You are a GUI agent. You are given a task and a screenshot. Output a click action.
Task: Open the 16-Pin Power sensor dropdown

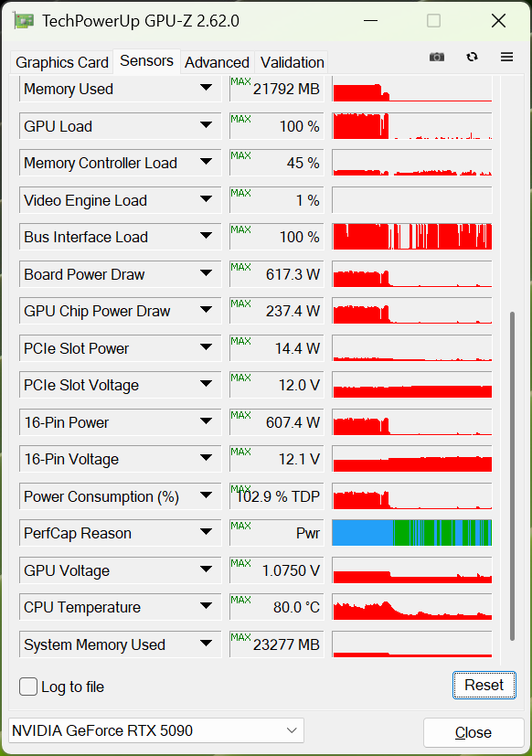207,422
